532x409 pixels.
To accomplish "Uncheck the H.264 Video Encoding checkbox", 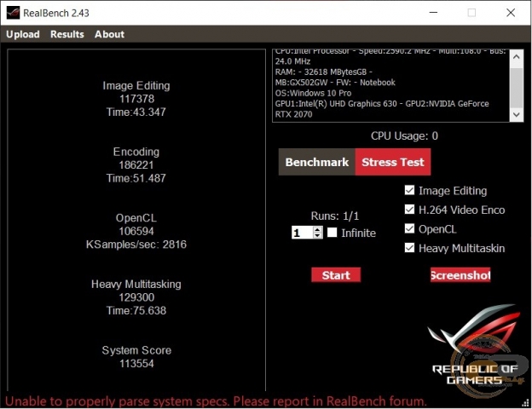I will click(x=409, y=210).
